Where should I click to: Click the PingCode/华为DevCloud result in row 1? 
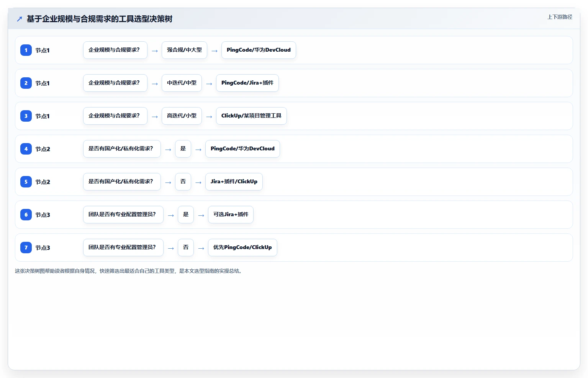tap(259, 50)
